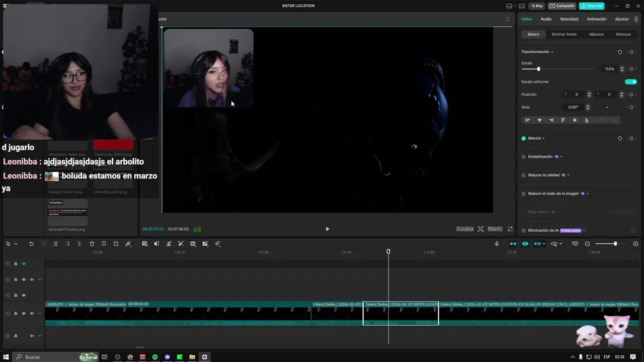Select the highlighted SISTER LOCATION clip
This screenshot has width=644, height=362.
400,313
